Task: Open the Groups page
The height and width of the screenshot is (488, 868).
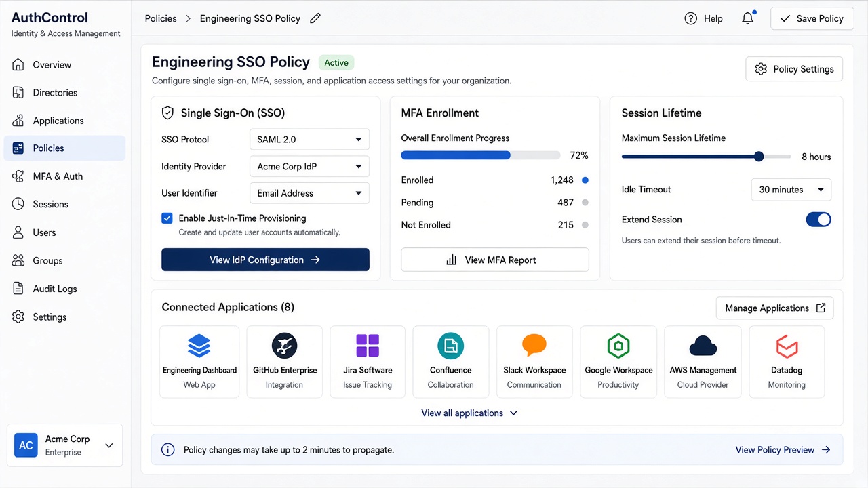Action: (x=64, y=260)
